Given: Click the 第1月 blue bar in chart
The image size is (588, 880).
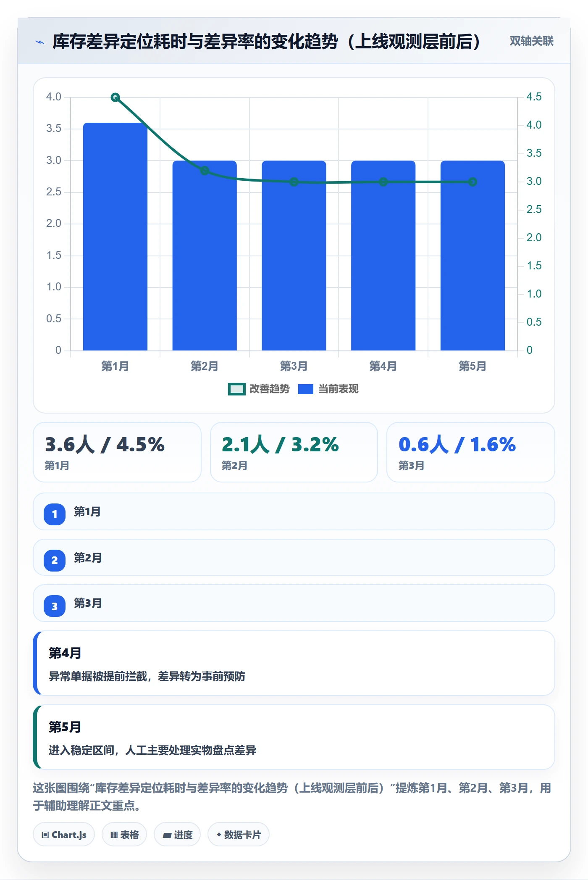Looking at the screenshot, I should tap(115, 237).
